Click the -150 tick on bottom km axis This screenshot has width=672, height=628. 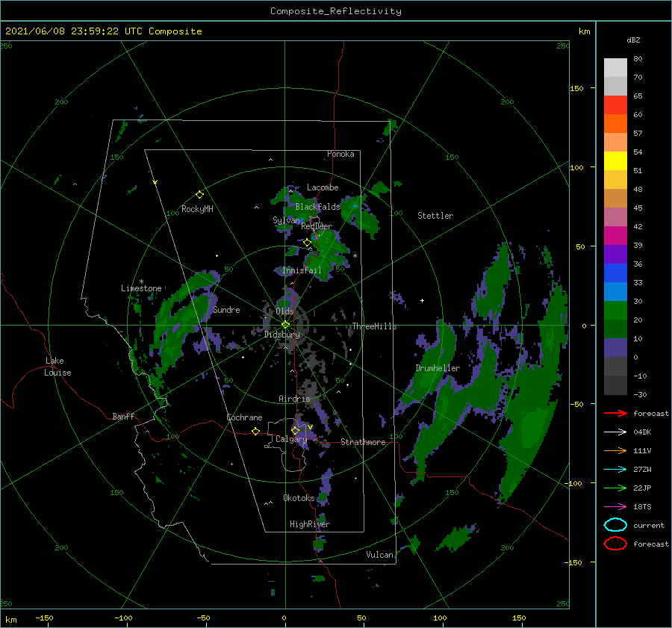pos(44,618)
